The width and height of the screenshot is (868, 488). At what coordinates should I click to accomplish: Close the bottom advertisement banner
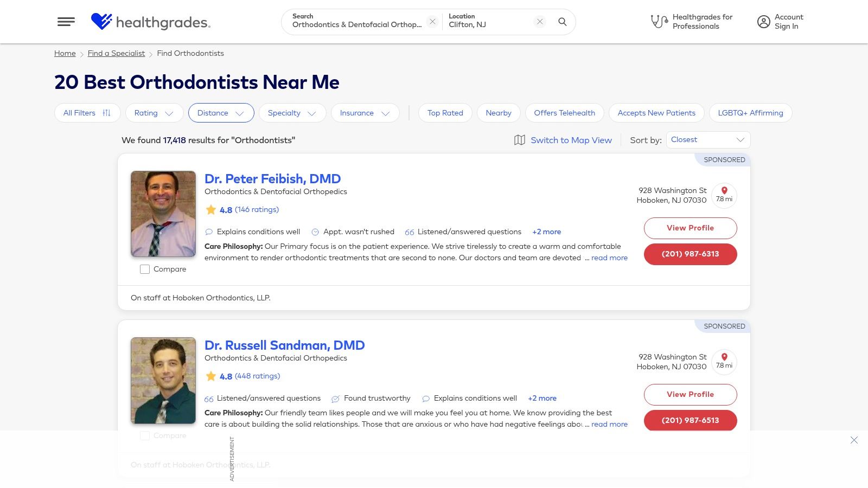854,440
